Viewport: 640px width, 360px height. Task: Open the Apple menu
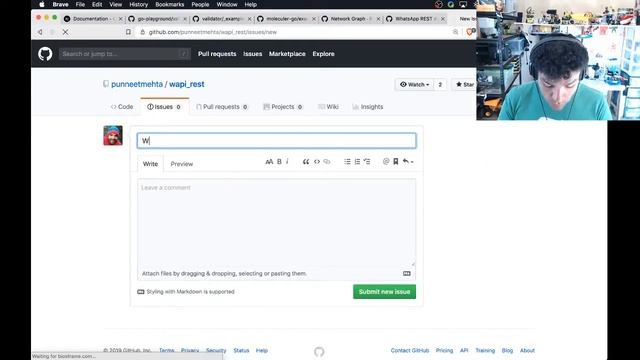pyautogui.click(x=42, y=4)
